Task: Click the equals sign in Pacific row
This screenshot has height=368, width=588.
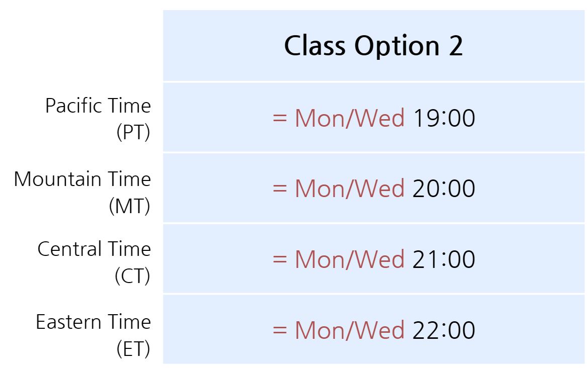Action: tap(280, 118)
